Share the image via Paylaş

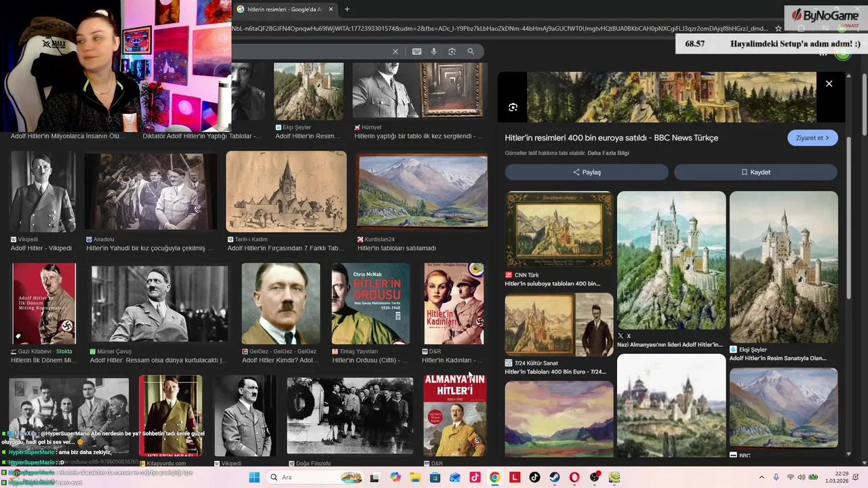587,172
